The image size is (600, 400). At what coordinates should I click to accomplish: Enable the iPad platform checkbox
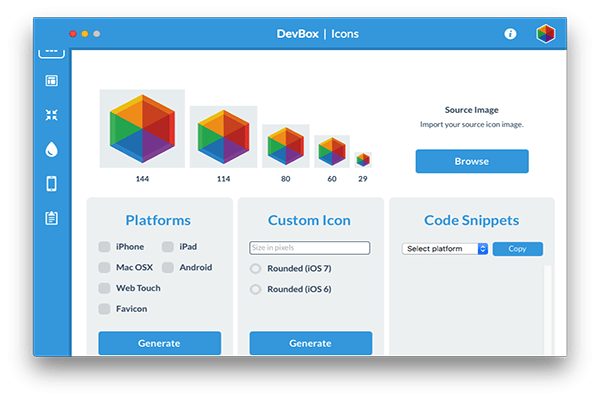pyautogui.click(x=168, y=247)
